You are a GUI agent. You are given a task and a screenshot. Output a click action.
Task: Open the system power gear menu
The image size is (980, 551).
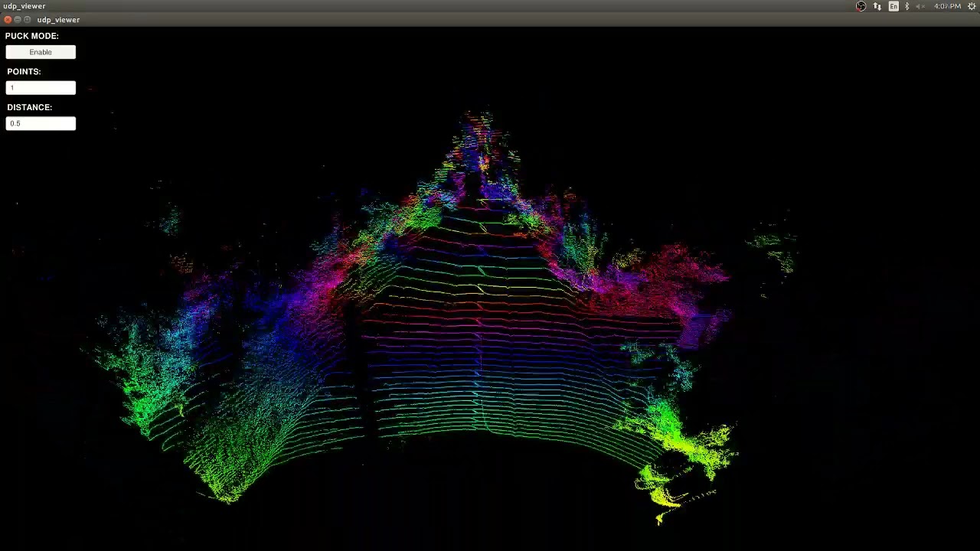click(972, 6)
